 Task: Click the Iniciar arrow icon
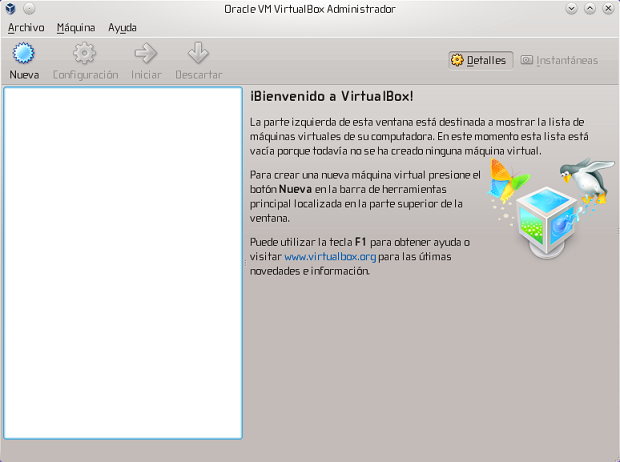[x=146, y=53]
